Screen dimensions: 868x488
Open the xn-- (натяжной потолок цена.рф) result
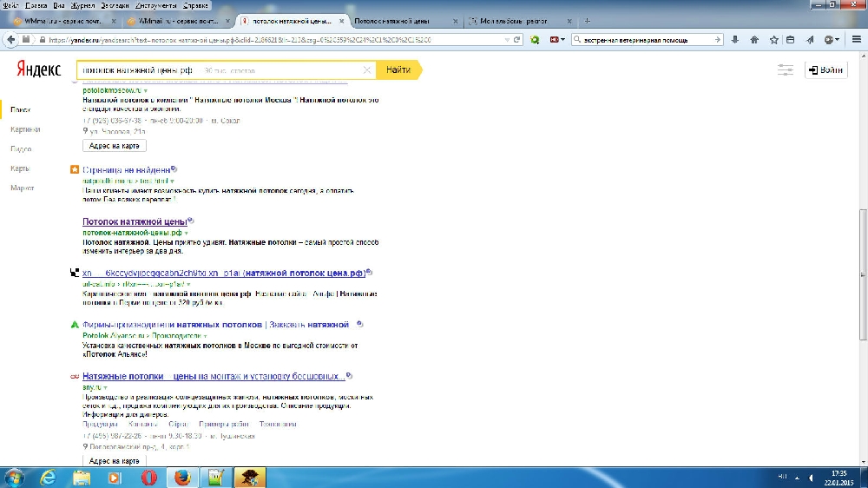click(x=224, y=273)
